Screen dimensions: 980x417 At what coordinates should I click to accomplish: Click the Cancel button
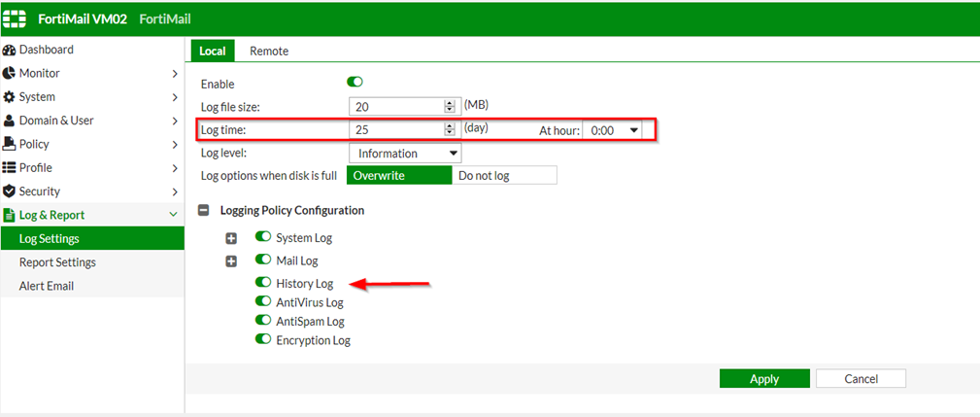click(x=860, y=379)
